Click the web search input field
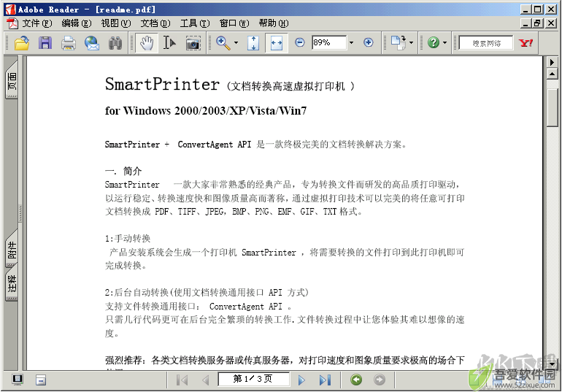Screen dimensions: 562x392 coord(485,43)
